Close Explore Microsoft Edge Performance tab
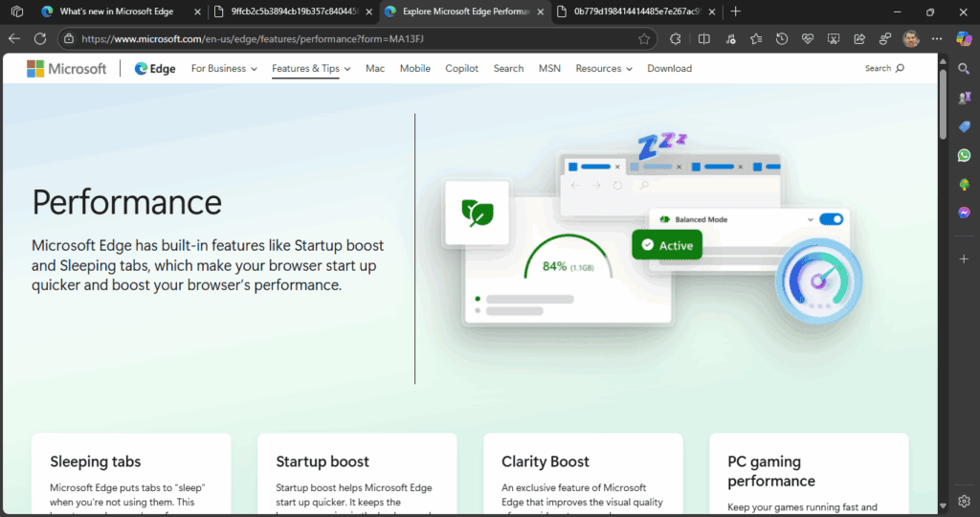Image resolution: width=980 pixels, height=517 pixels. (541, 11)
